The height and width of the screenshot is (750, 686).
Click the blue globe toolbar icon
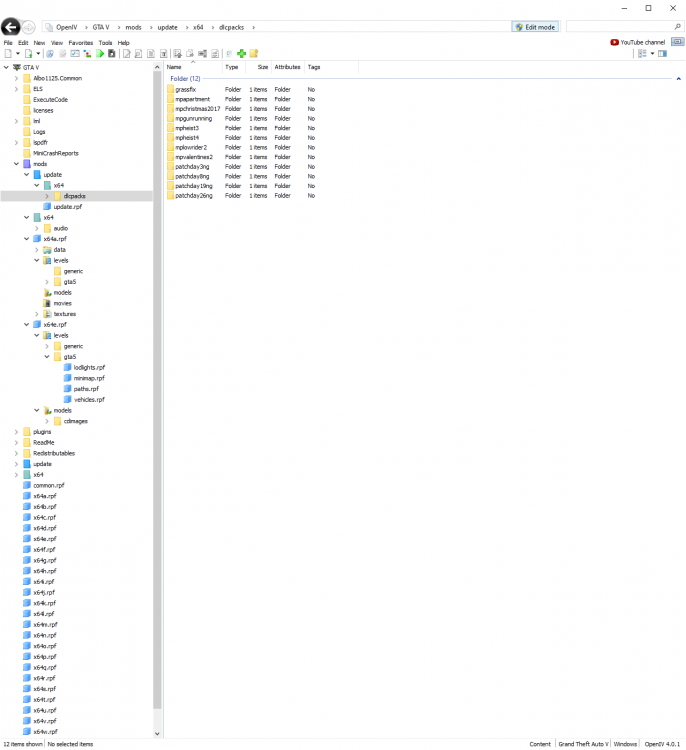pos(50,54)
